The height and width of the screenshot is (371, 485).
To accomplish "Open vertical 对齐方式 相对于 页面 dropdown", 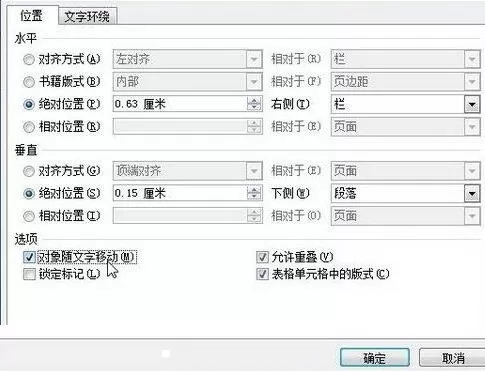I will (472, 171).
